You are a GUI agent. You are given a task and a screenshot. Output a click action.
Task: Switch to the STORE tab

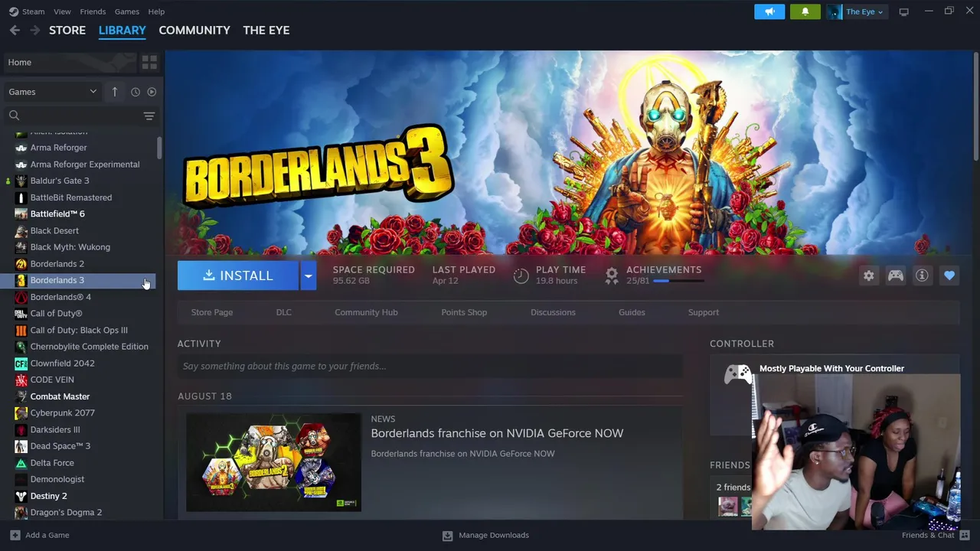pos(67,30)
